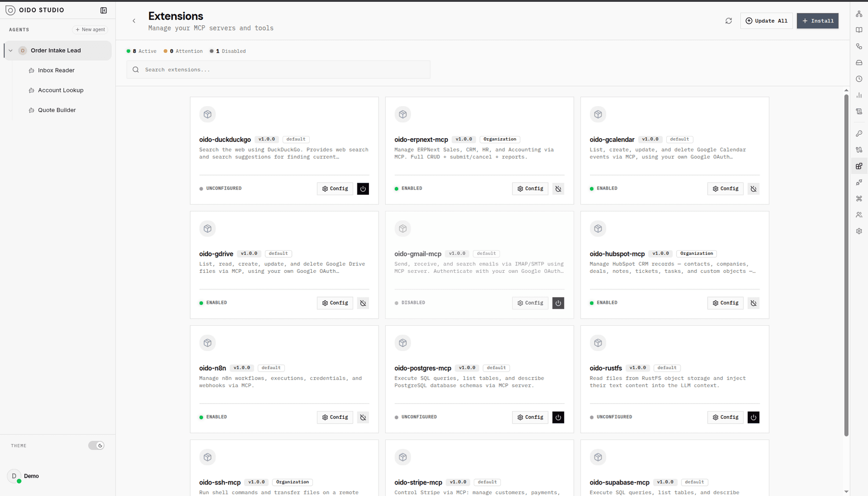The image size is (868, 496).
Task: Open the bar chart analytics icon
Action: click(859, 95)
